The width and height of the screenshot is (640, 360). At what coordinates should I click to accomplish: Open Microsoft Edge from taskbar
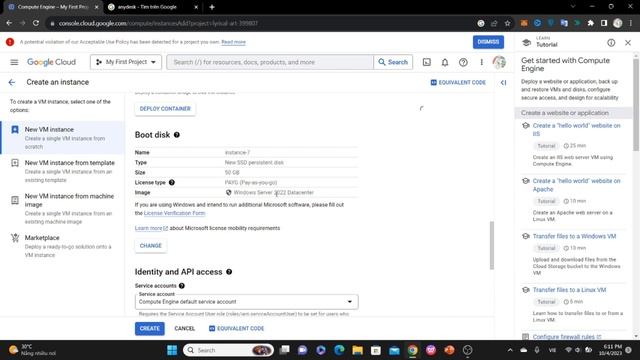[339, 350]
